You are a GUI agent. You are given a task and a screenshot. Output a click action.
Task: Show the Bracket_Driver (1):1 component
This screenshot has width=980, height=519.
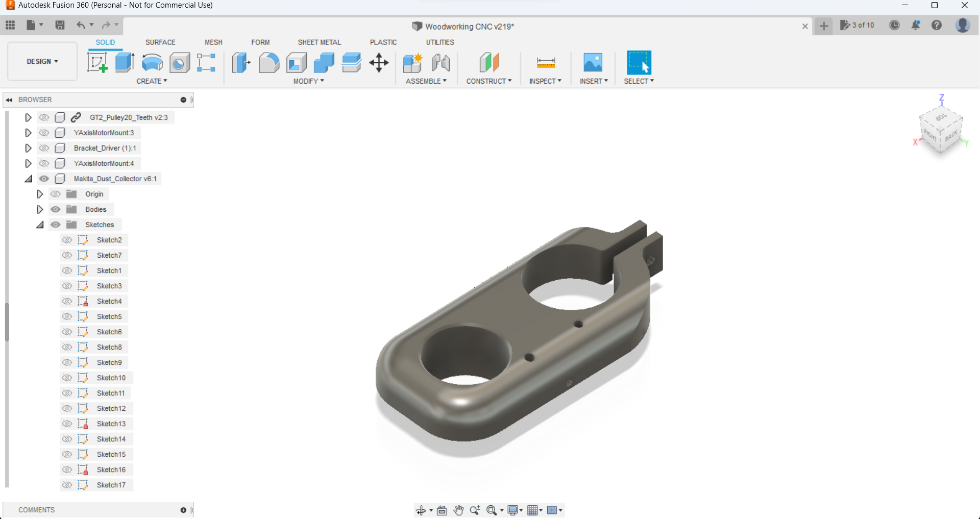click(44, 148)
